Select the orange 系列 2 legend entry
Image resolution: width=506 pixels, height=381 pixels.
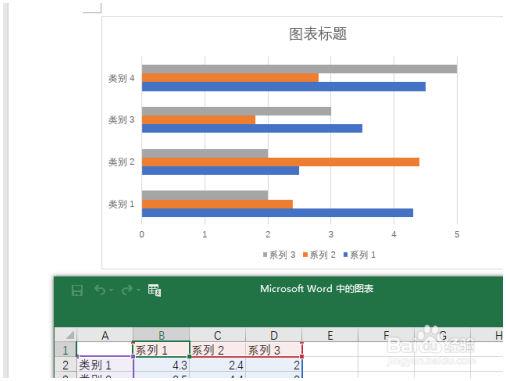coord(319,255)
